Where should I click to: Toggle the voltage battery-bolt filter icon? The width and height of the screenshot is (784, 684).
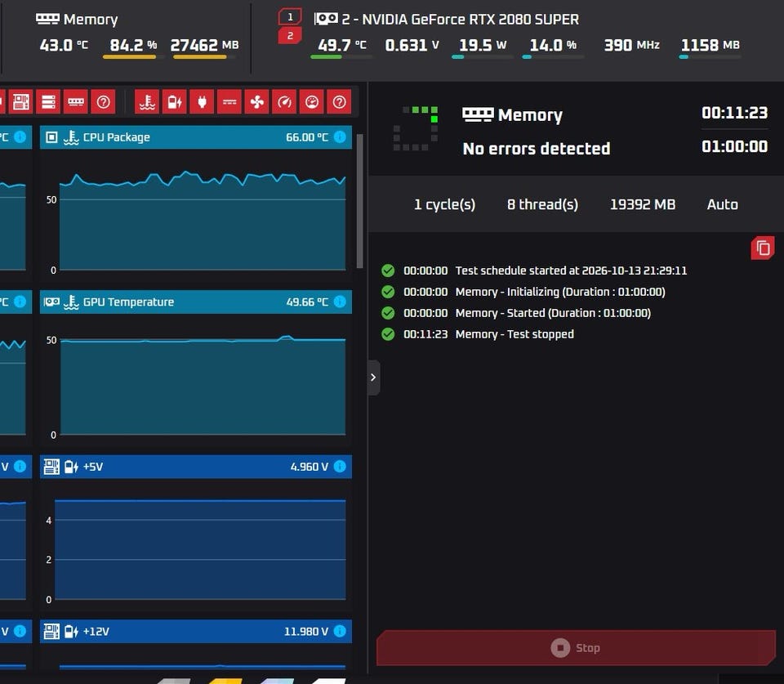point(175,103)
